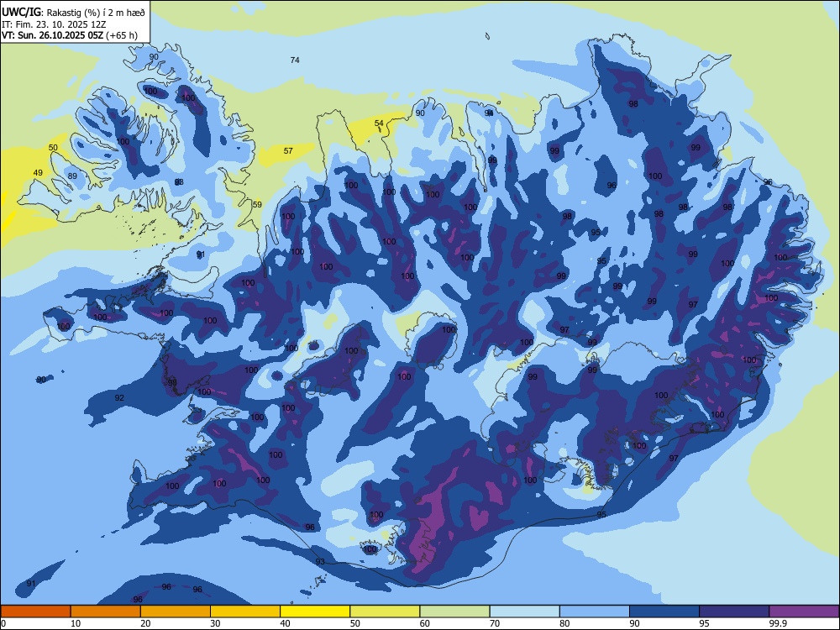This screenshot has height=630, width=840.
Task: Click the map value '89' in the Westfjords
Action: click(72, 176)
